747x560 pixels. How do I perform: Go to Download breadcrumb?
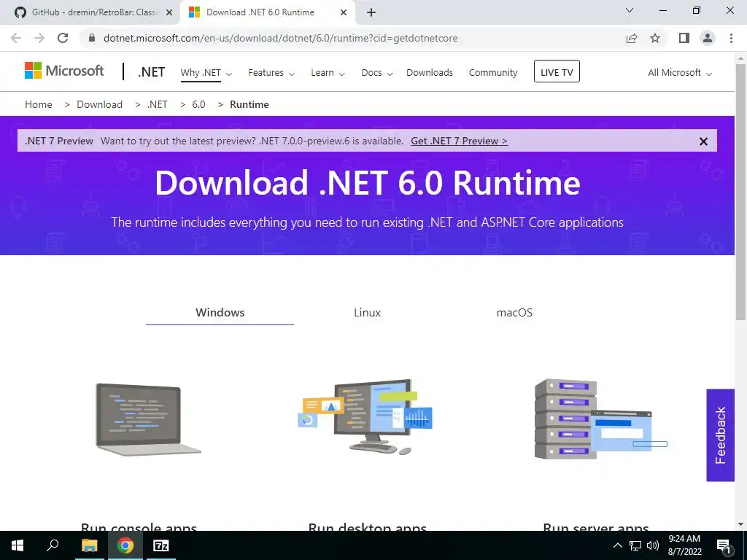99,104
